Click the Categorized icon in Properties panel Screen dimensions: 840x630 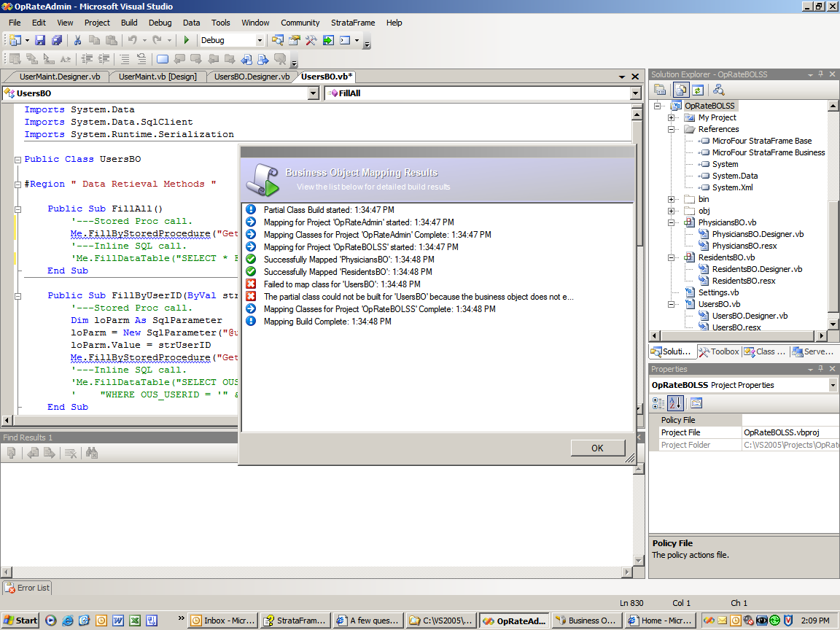[x=658, y=402]
